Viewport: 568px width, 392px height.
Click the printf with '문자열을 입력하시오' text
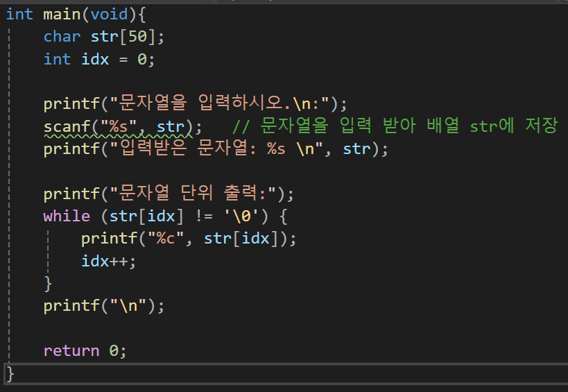point(195,103)
